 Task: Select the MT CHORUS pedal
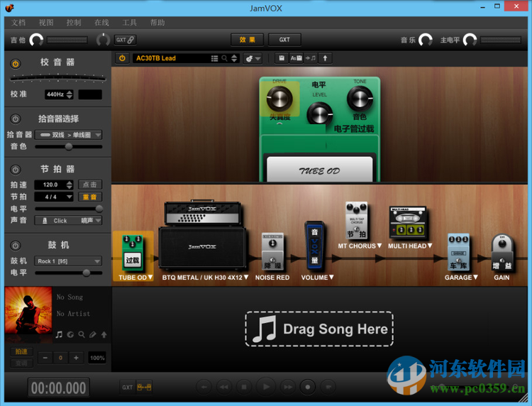point(357,221)
